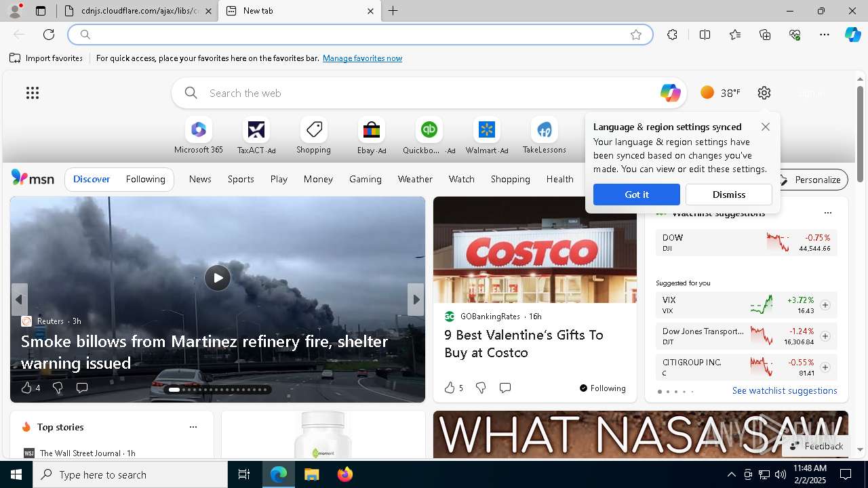Go to previous carousel story

pyautogui.click(x=19, y=300)
